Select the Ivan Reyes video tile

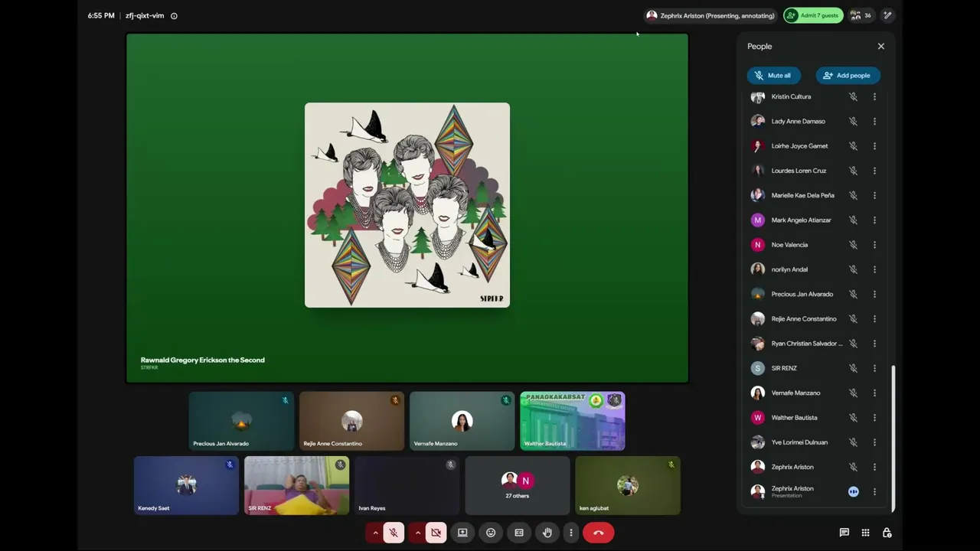pos(407,485)
